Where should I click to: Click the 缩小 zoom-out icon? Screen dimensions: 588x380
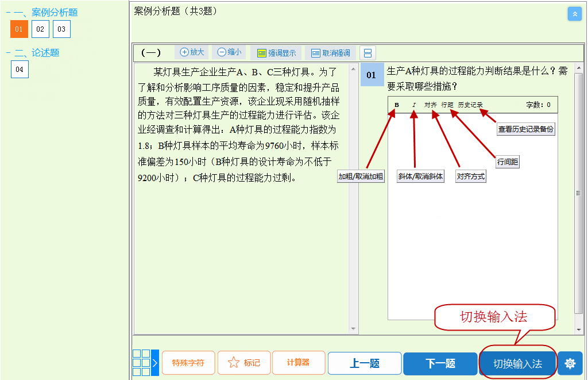[229, 52]
